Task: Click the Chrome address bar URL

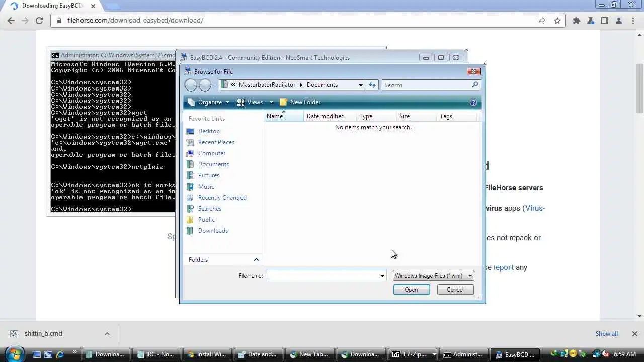Action: pos(135,21)
